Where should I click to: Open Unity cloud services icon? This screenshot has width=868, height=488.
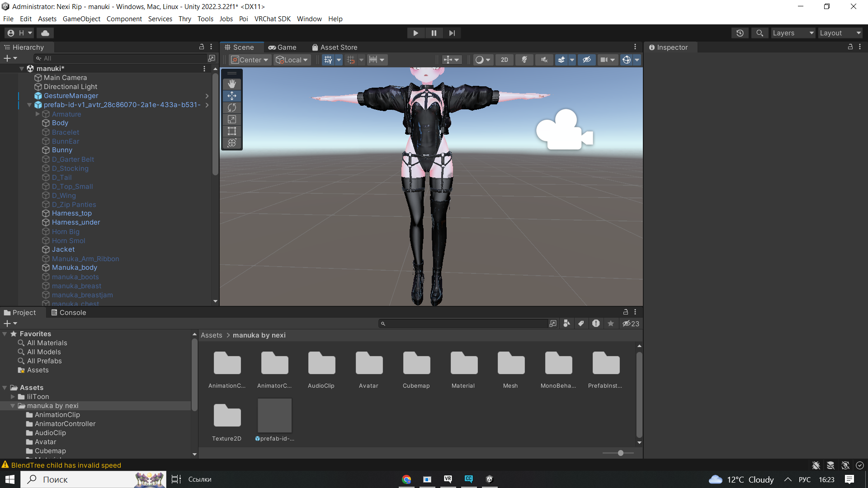[x=45, y=33]
